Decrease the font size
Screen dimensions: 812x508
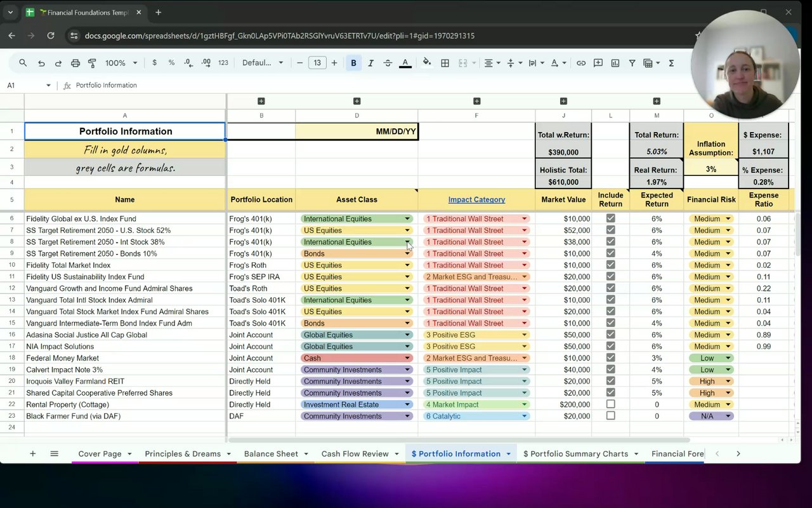(x=300, y=63)
